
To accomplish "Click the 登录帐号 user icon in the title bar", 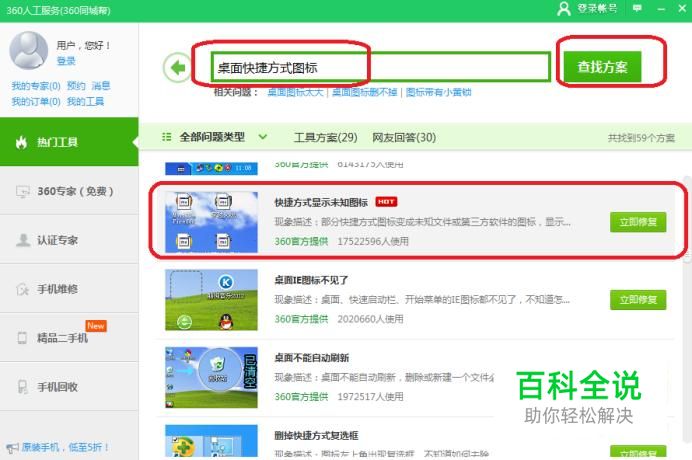I will pyautogui.click(x=564, y=8).
